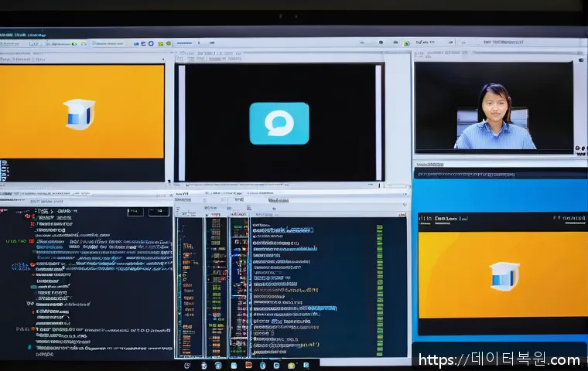Click the orange text line at bottom of code editor
588x371 pixels.
click(x=286, y=345)
